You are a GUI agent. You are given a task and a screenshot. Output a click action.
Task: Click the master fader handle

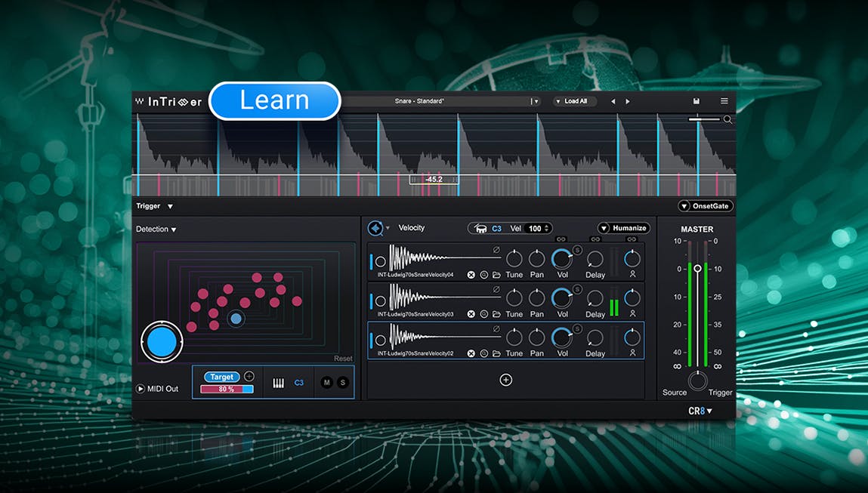(x=697, y=268)
